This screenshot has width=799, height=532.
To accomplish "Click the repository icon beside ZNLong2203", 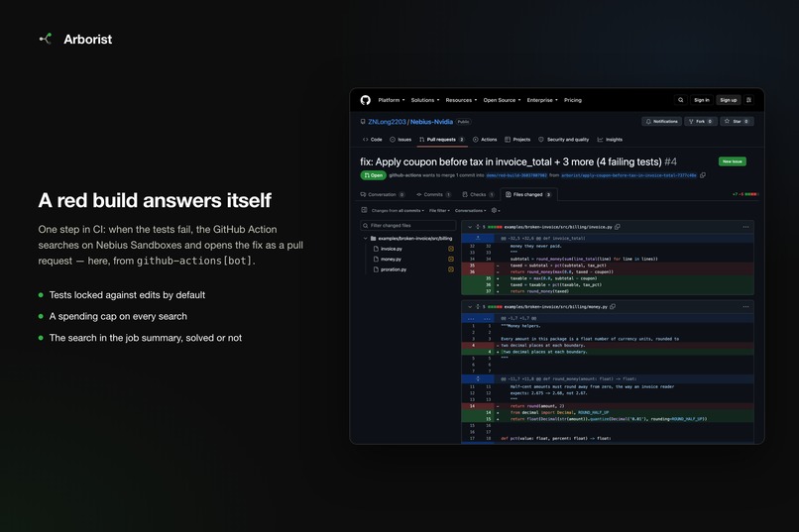I will tap(363, 122).
